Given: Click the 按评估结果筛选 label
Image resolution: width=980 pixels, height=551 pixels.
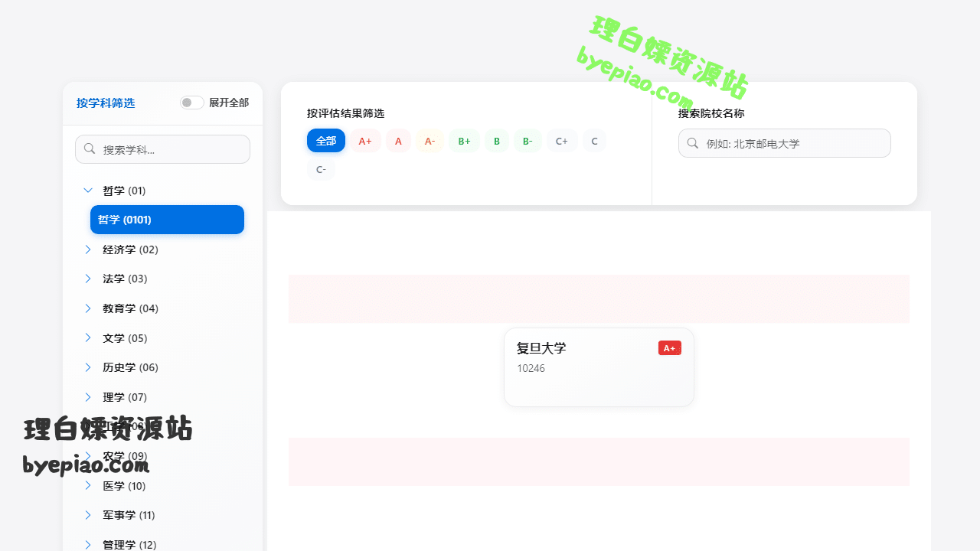Looking at the screenshot, I should coord(345,113).
